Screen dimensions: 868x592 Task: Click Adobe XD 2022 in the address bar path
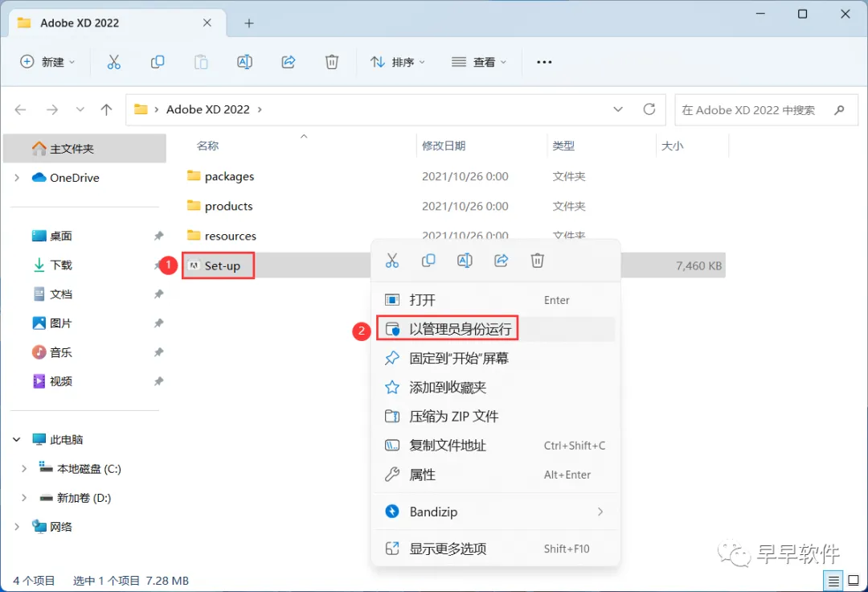click(x=207, y=109)
